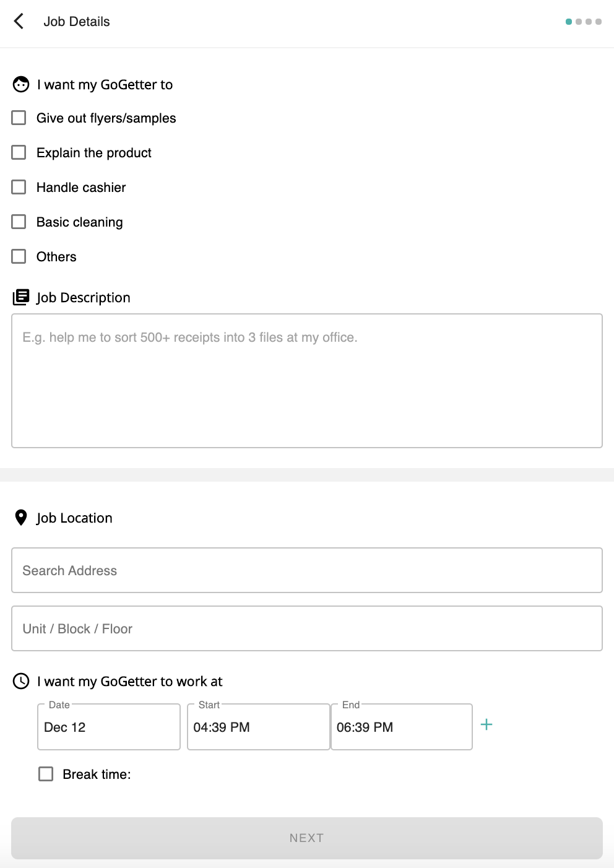This screenshot has width=614, height=868.
Task: Focus the Search Address field
Action: [x=307, y=570]
